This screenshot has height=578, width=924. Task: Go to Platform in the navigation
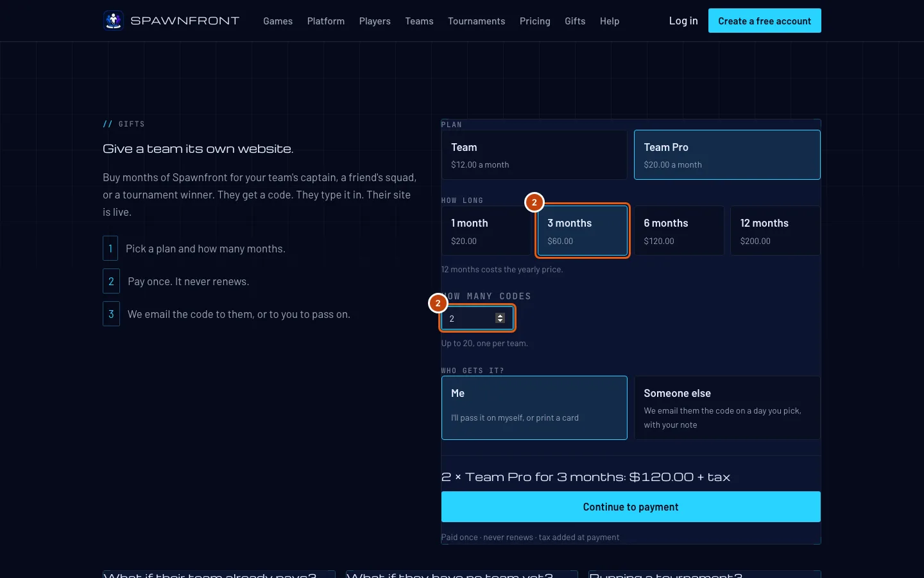click(326, 21)
